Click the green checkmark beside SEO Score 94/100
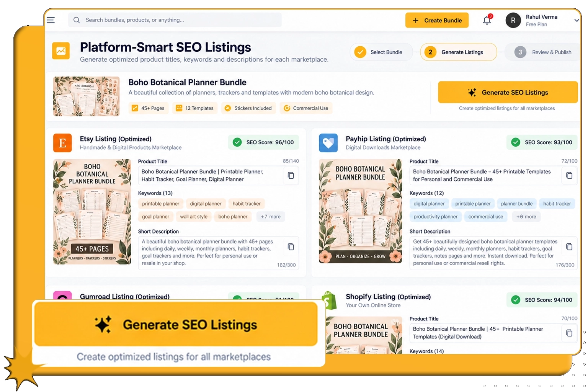 click(x=516, y=300)
